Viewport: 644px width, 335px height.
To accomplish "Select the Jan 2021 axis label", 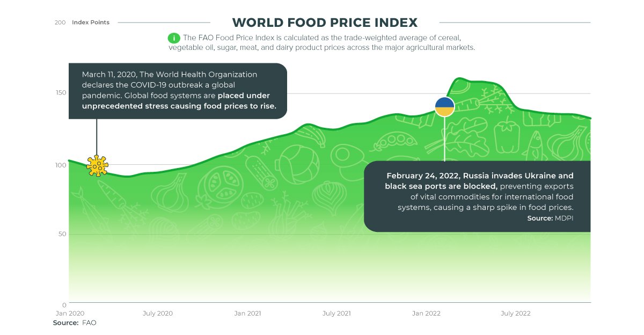I will [x=247, y=313].
